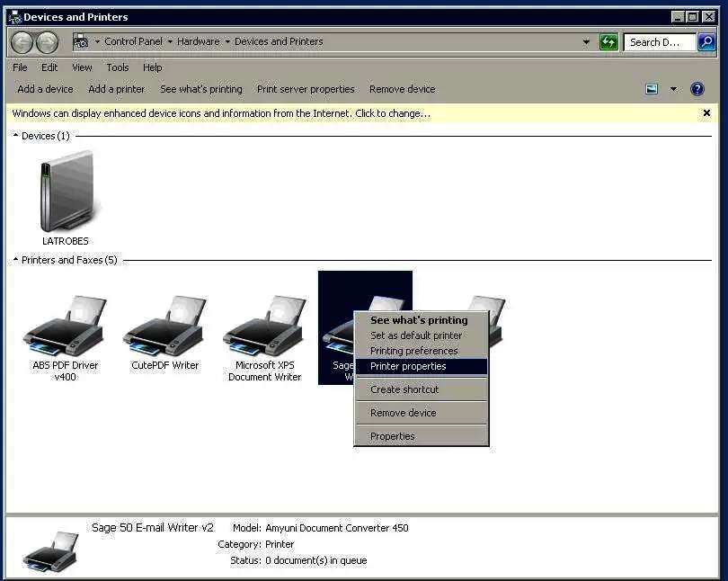Viewport: 728px width, 581px height.
Task: Click the address bar location icon
Action: (x=81, y=41)
